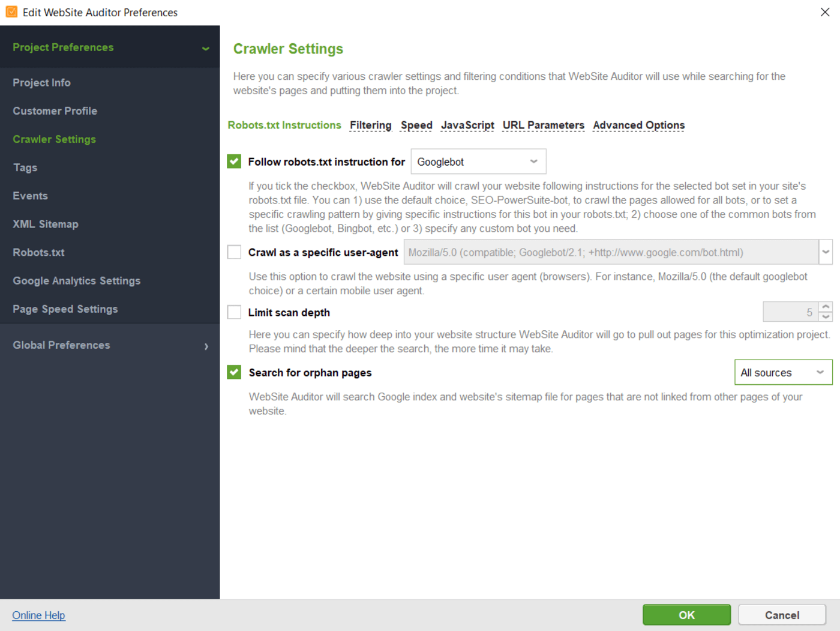Enable the Limit scan depth checkbox
This screenshot has width=840, height=631.
click(x=234, y=312)
